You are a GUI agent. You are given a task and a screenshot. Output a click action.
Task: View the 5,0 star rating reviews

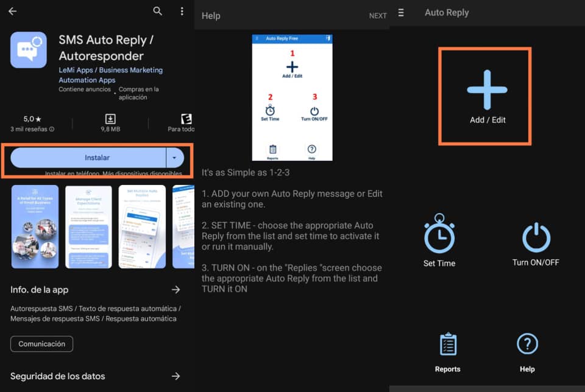point(32,119)
